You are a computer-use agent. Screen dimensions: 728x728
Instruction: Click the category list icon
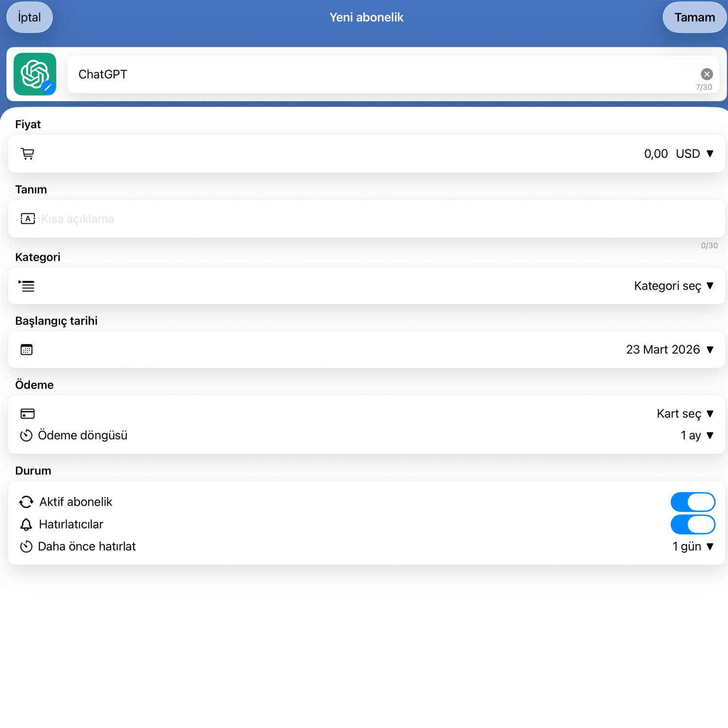(x=27, y=286)
